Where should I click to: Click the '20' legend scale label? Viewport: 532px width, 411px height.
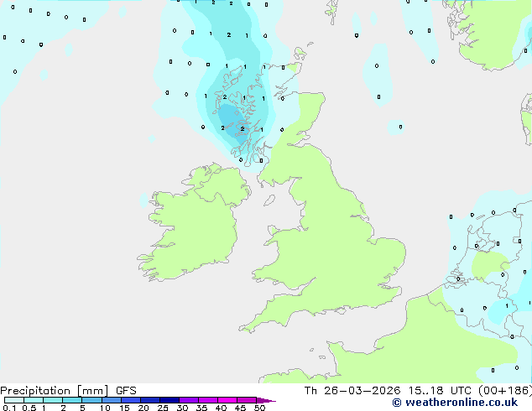click(143, 408)
